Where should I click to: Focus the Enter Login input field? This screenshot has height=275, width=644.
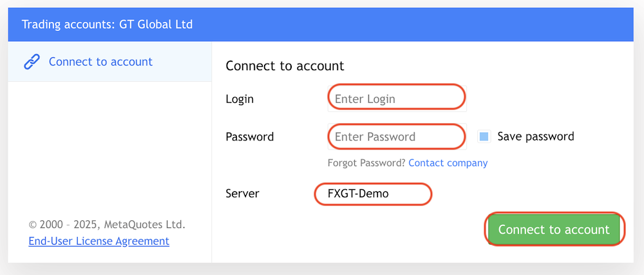pyautogui.click(x=397, y=99)
